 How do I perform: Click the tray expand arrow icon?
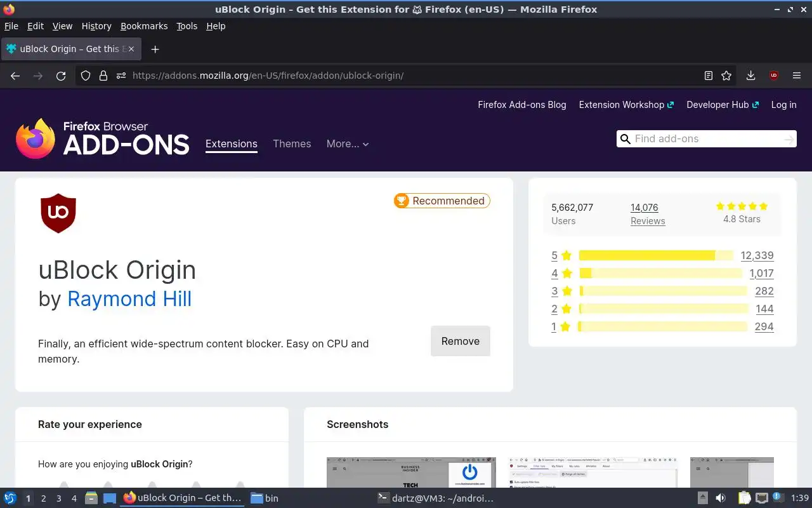tap(702, 498)
